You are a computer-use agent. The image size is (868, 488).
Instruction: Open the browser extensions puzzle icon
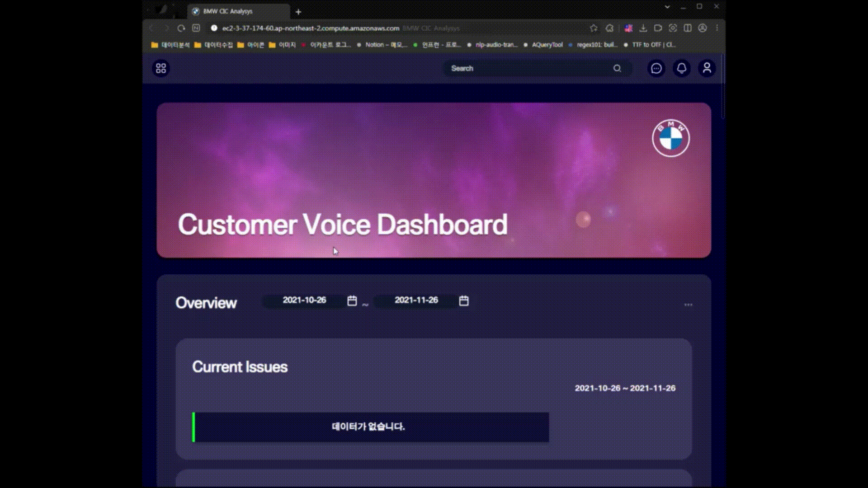[x=609, y=28]
